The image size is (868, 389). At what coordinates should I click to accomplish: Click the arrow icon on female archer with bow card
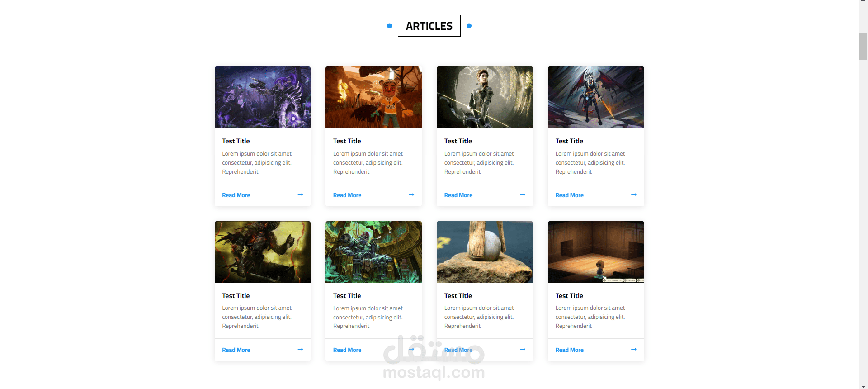(x=523, y=194)
